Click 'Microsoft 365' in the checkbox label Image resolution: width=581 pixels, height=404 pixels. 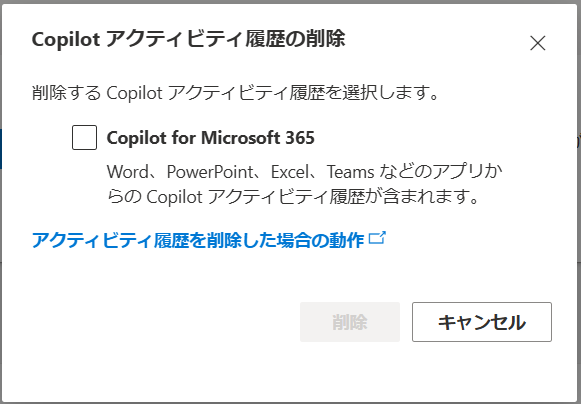tap(258, 138)
